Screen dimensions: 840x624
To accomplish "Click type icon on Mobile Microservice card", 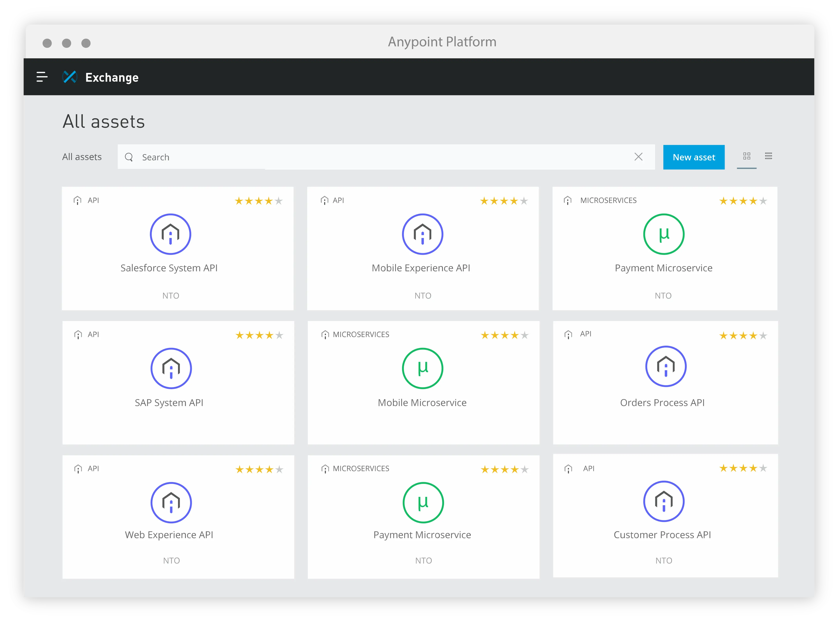I will pyautogui.click(x=325, y=335).
